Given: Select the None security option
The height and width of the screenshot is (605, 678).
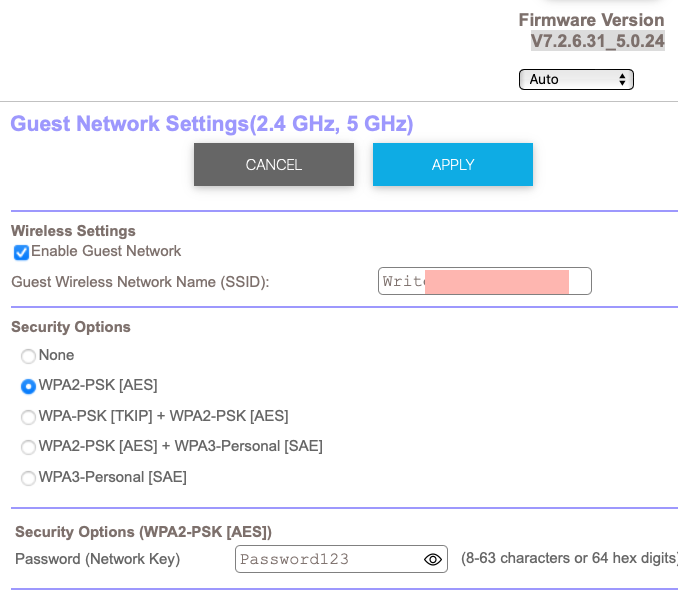Looking at the screenshot, I should [28, 356].
